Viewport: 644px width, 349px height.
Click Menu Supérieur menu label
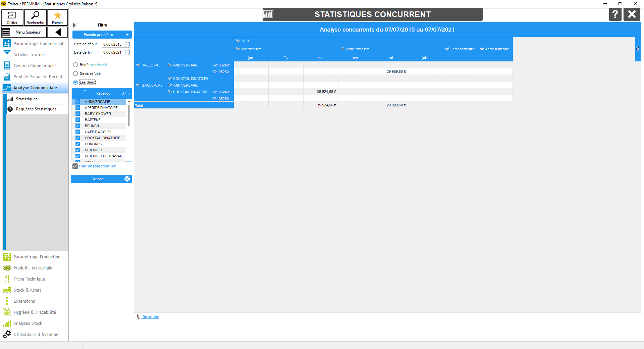click(28, 32)
